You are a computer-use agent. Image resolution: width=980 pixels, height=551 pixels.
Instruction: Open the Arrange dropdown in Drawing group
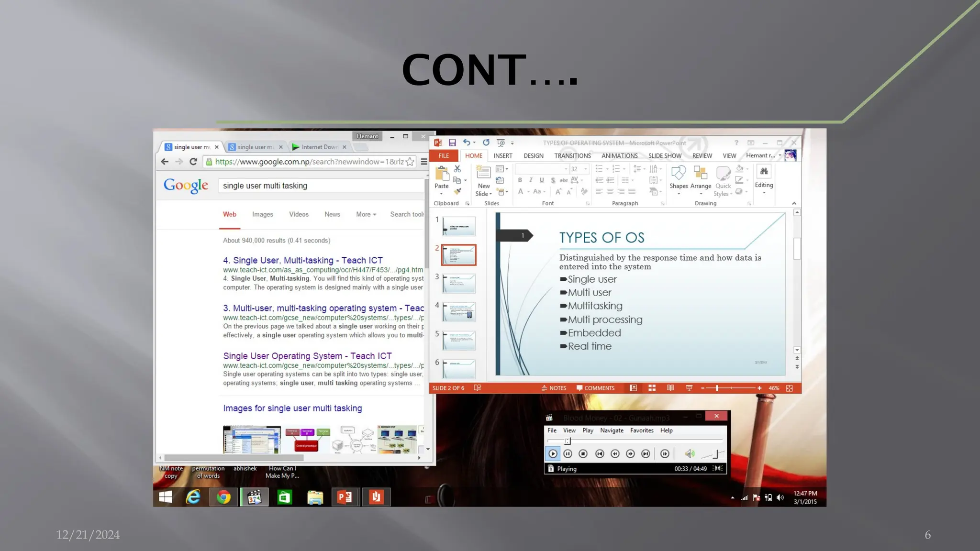point(701,187)
